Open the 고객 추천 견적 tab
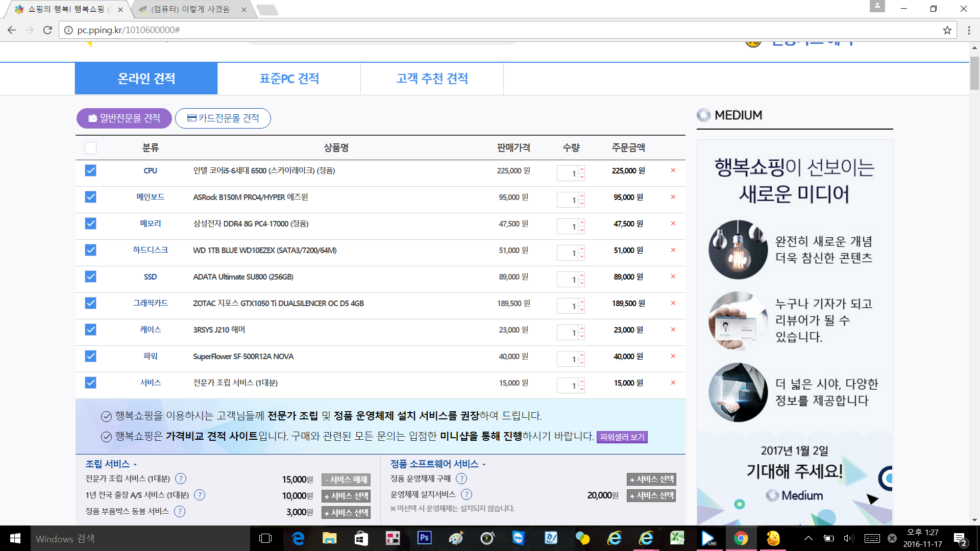980x551 pixels. click(432, 79)
